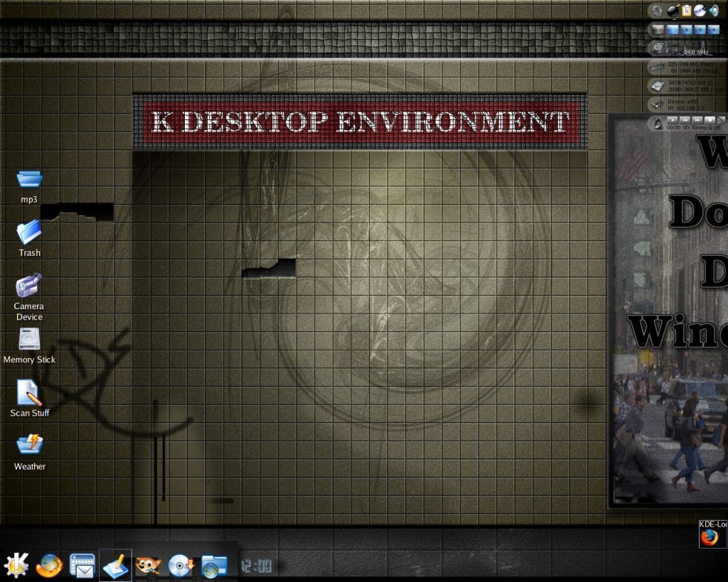Switch to virtual desktop 3
This screenshot has height=582, width=728.
pyautogui.click(x=700, y=30)
